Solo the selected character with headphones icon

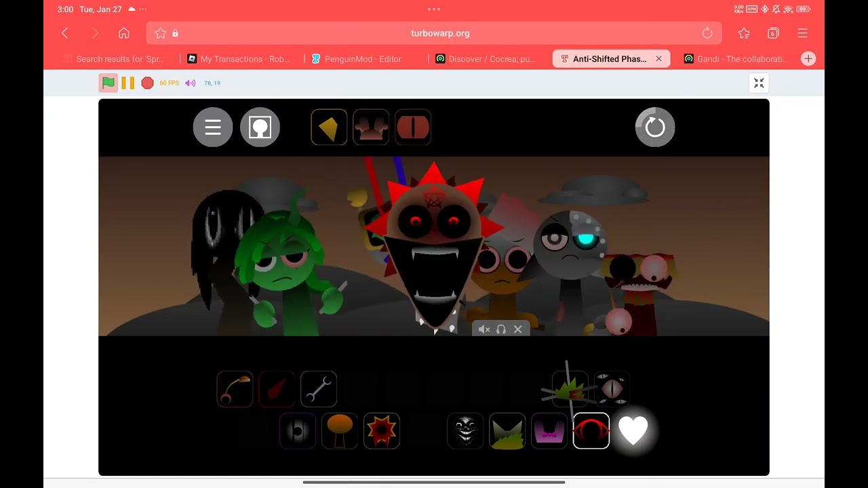[501, 329]
